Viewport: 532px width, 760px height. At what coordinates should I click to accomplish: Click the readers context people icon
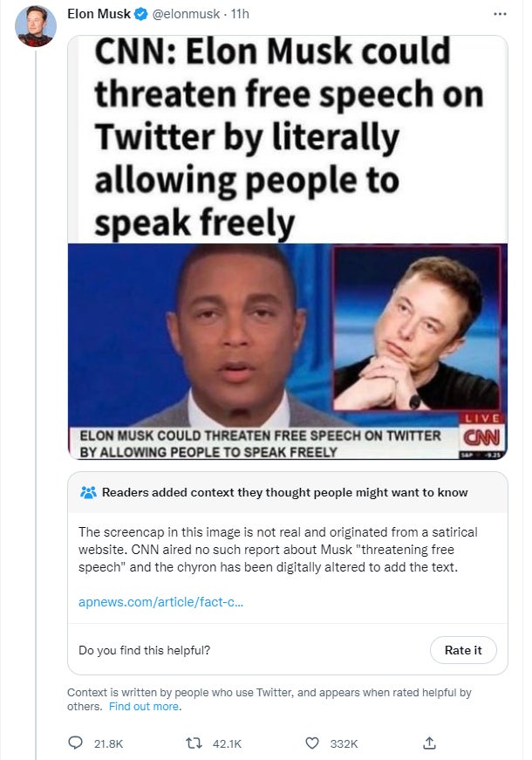click(x=88, y=492)
